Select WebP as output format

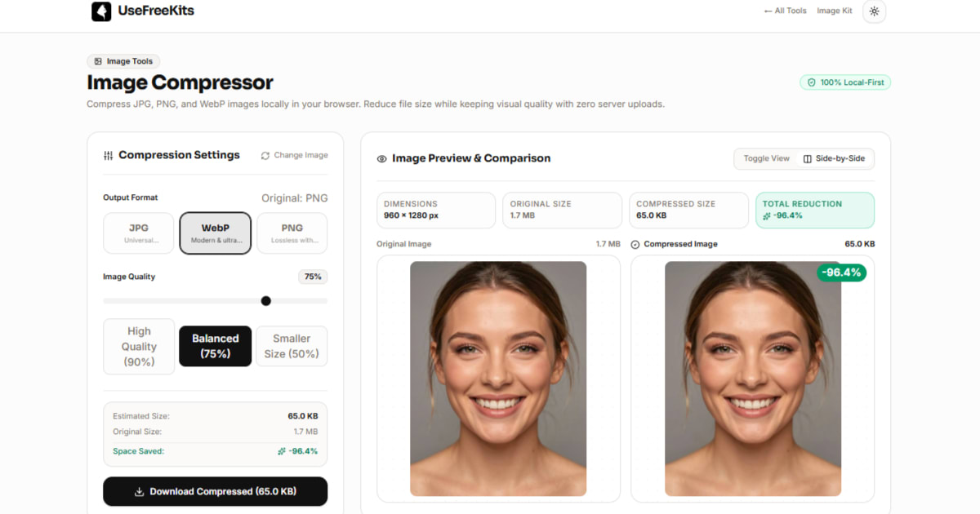pyautogui.click(x=216, y=233)
